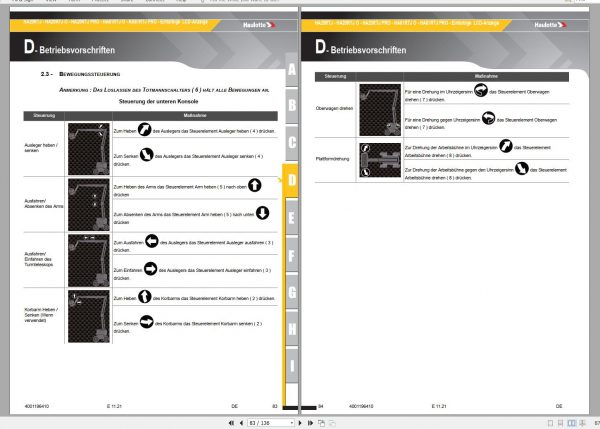Screen dimensions: 600x429
Task: Click the previous view icon beside last-page button
Action: click(x=321, y=423)
